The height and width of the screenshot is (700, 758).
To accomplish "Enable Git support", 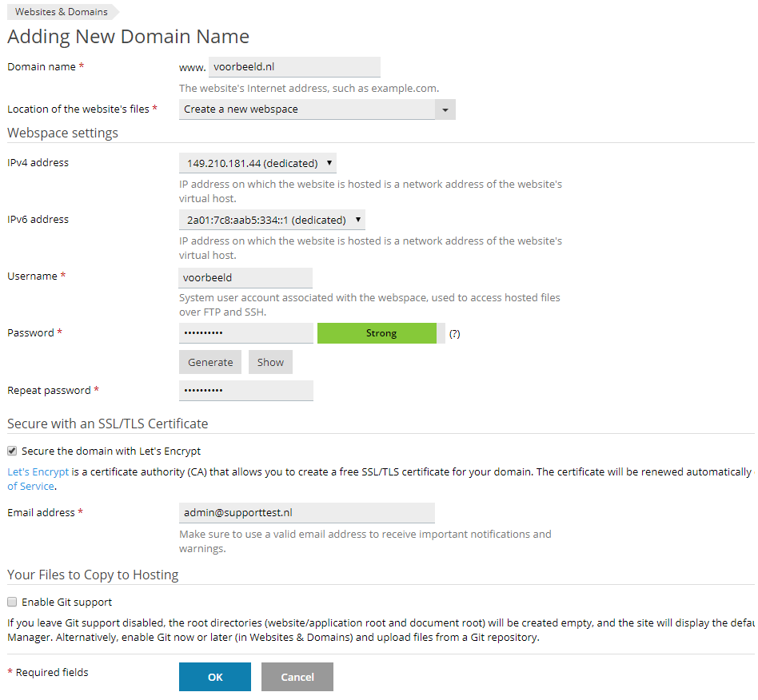I will 12,602.
